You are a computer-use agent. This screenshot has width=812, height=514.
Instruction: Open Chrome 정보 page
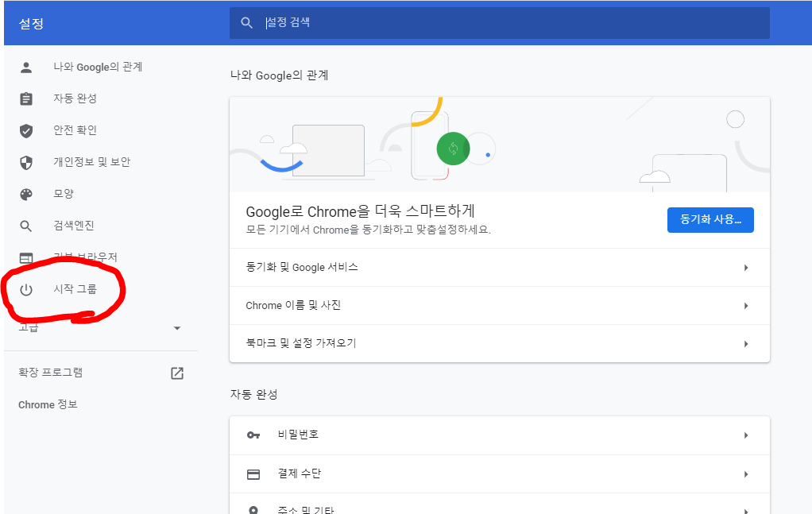[48, 404]
